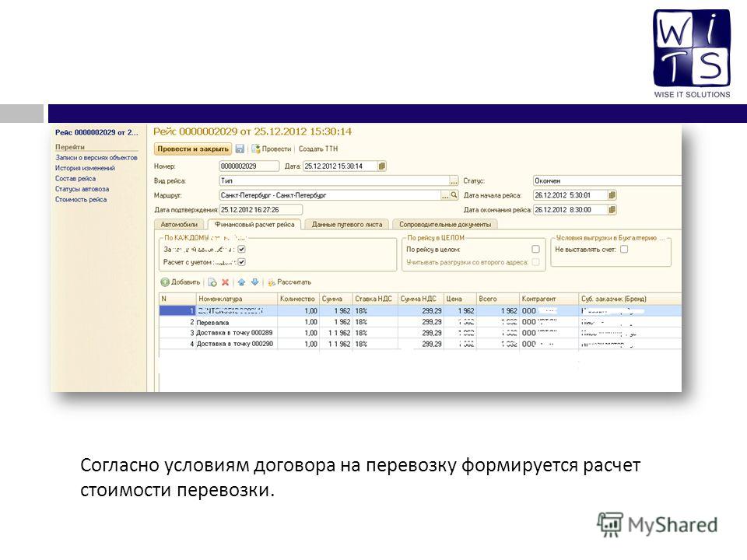Screen dimensions: 747x560
Task: Click the Ставка НДС column header
Action: coord(374,299)
